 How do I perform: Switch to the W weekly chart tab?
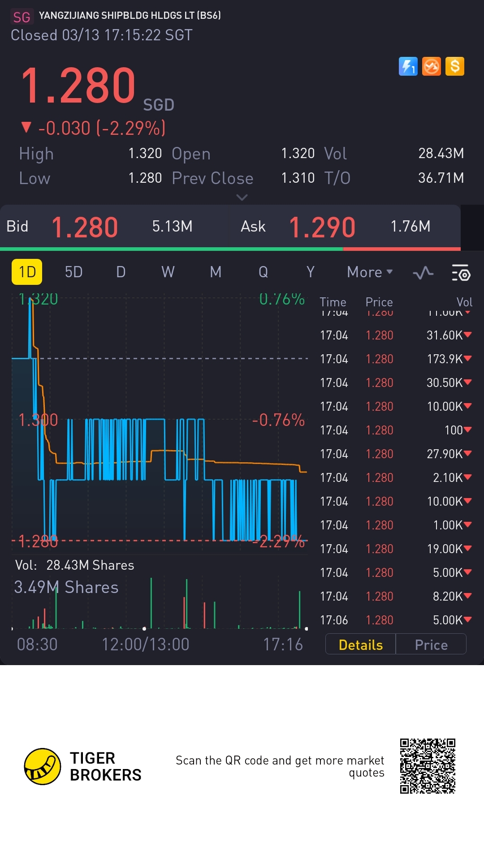click(168, 272)
